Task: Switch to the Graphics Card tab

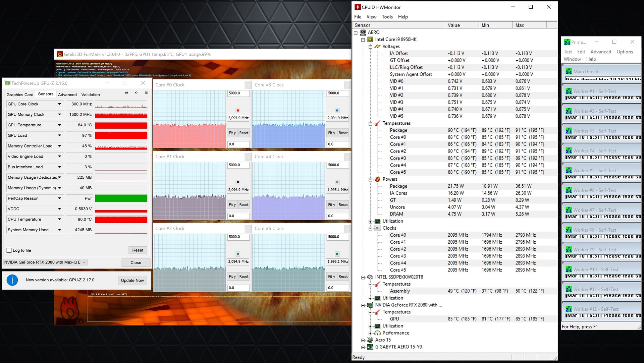Action: 20,95
